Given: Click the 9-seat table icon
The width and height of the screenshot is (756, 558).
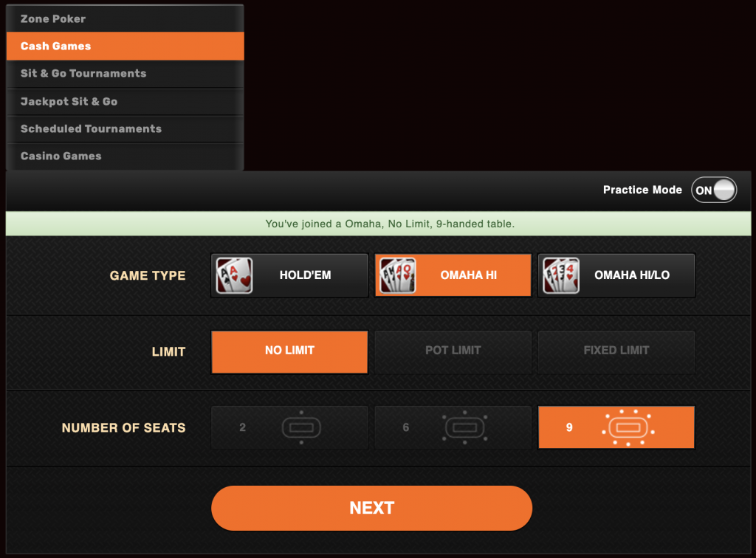Looking at the screenshot, I should point(628,427).
